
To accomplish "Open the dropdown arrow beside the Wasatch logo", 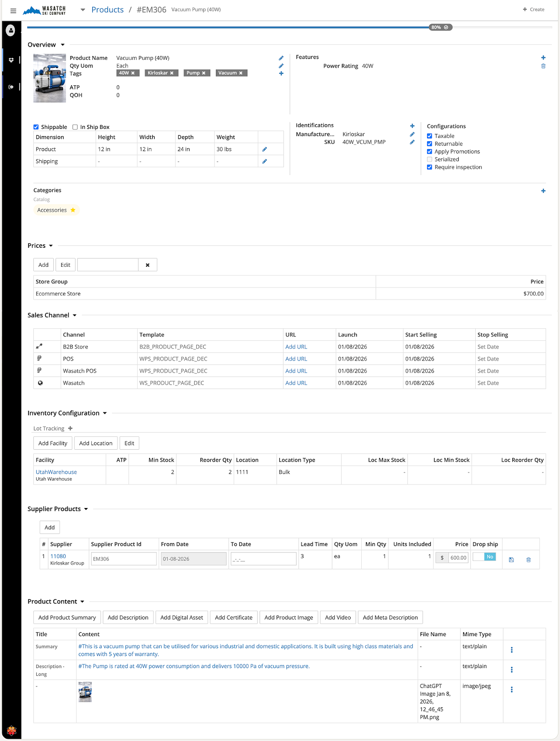I will coord(82,10).
